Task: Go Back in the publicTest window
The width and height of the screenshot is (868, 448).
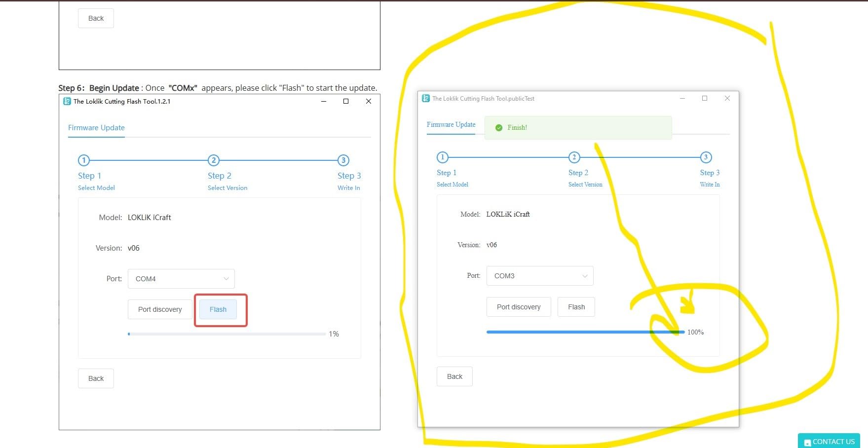Action: pyautogui.click(x=454, y=376)
